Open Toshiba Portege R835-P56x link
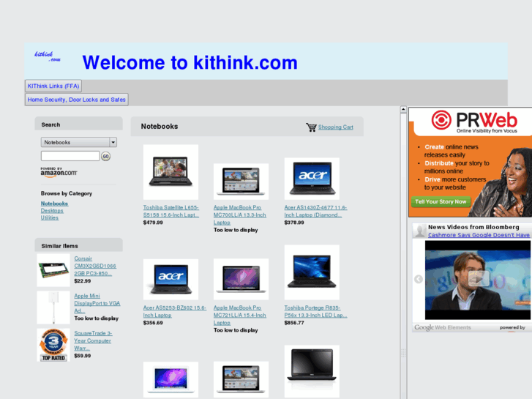The width and height of the screenshot is (532, 399). [x=315, y=311]
